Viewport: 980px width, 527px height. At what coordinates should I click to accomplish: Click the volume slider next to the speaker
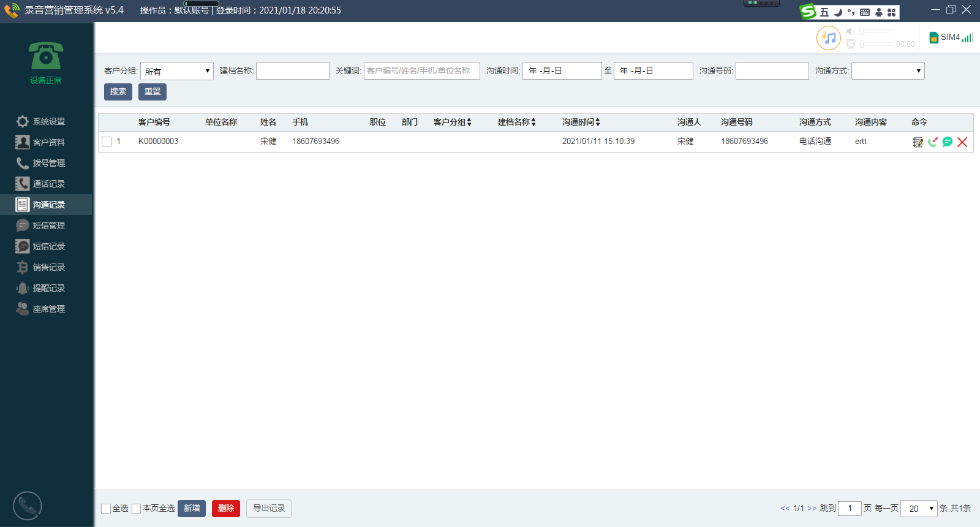[x=876, y=31]
